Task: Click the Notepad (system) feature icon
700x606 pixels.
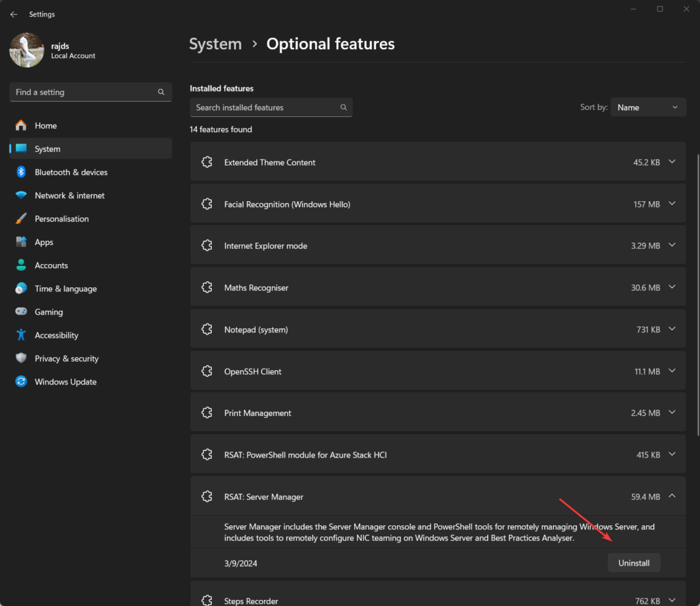Action: point(206,330)
